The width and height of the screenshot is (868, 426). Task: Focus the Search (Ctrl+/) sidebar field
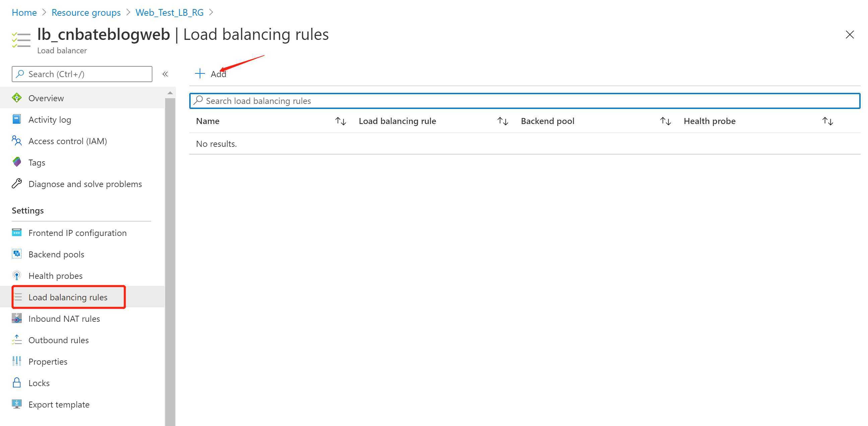[82, 74]
